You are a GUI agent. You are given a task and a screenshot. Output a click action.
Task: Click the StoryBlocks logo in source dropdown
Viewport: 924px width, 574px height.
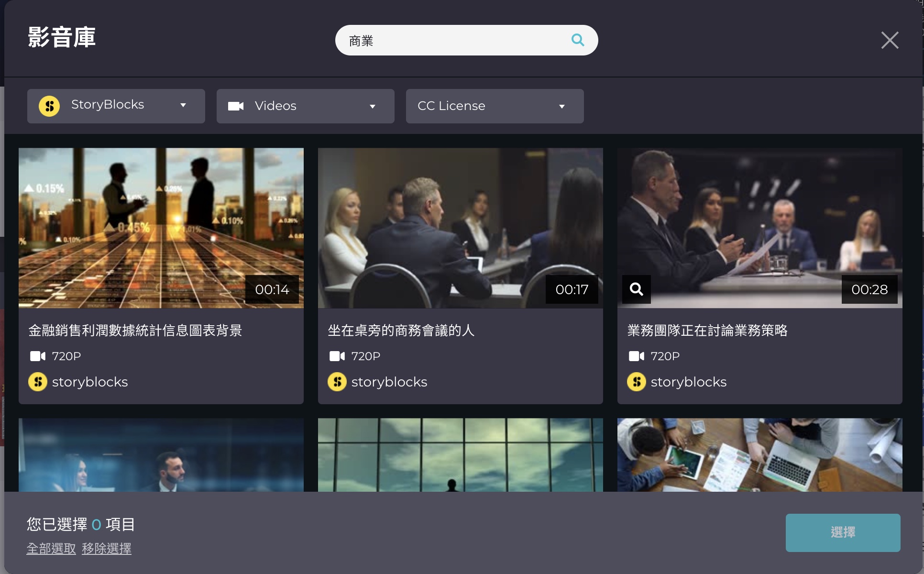[x=49, y=106]
